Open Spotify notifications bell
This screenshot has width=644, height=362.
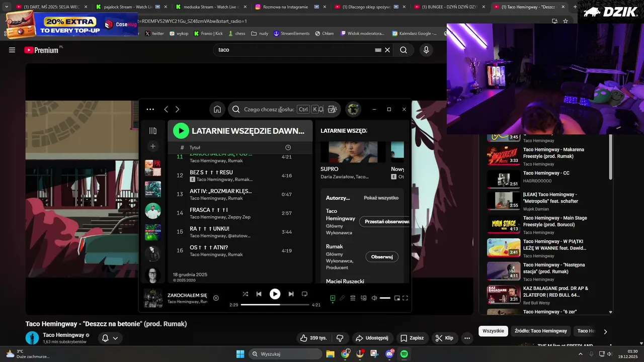click(321, 109)
